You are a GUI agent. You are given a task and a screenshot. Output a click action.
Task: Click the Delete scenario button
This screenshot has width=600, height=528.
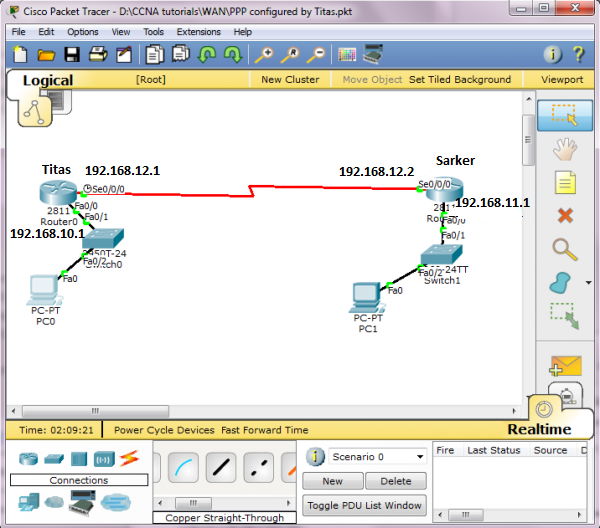point(396,481)
